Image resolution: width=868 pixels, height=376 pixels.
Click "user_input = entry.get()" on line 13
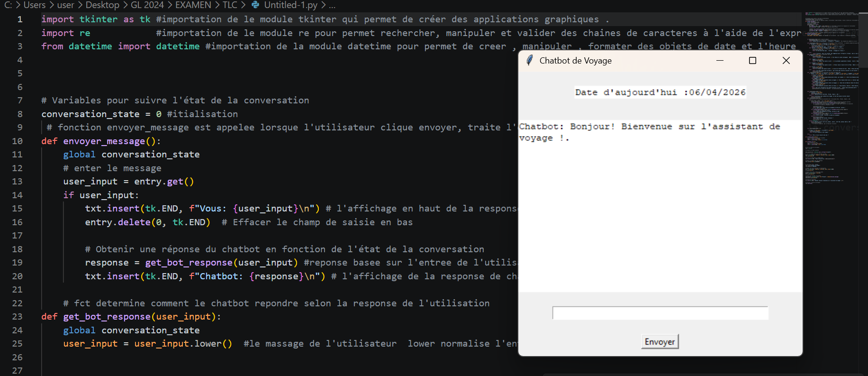[x=129, y=182]
